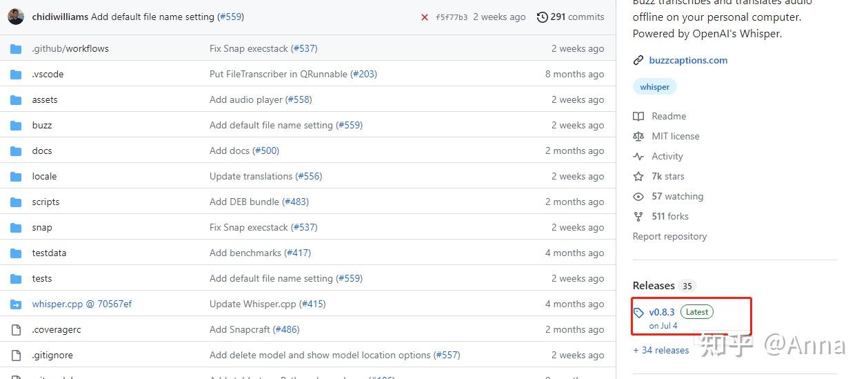Open pull request #559 in latest commit
The width and height of the screenshot is (868, 379).
point(230,17)
